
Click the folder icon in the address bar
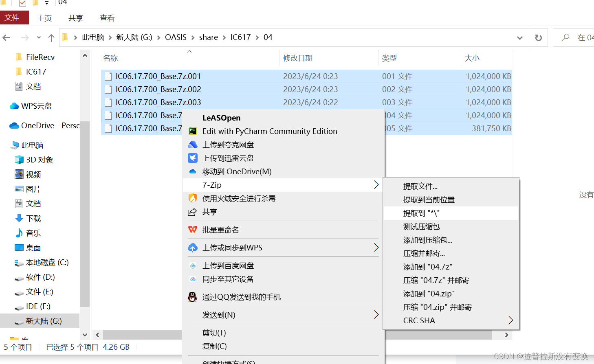(65, 37)
